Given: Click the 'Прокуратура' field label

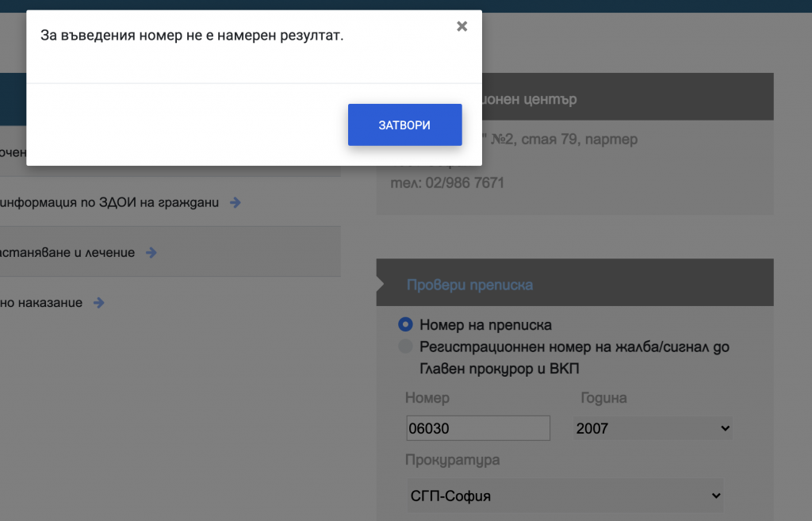Looking at the screenshot, I should [x=452, y=460].
